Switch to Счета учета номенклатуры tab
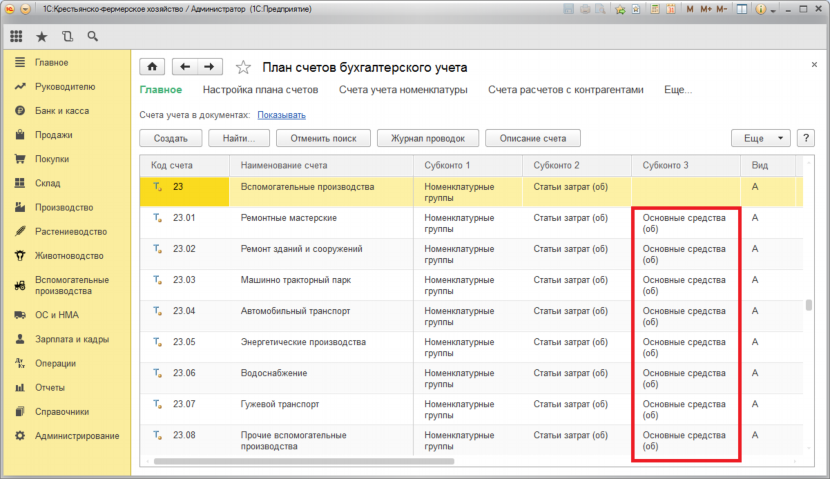Viewport: 830px width, 479px height. click(402, 90)
